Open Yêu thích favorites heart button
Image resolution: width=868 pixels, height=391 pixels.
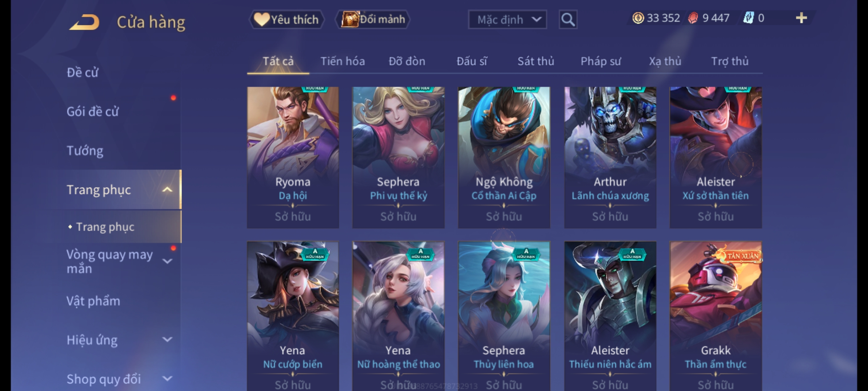286,20
